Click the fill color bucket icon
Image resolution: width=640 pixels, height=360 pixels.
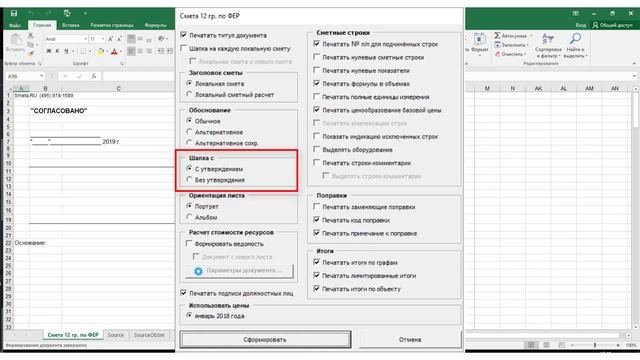point(100,51)
